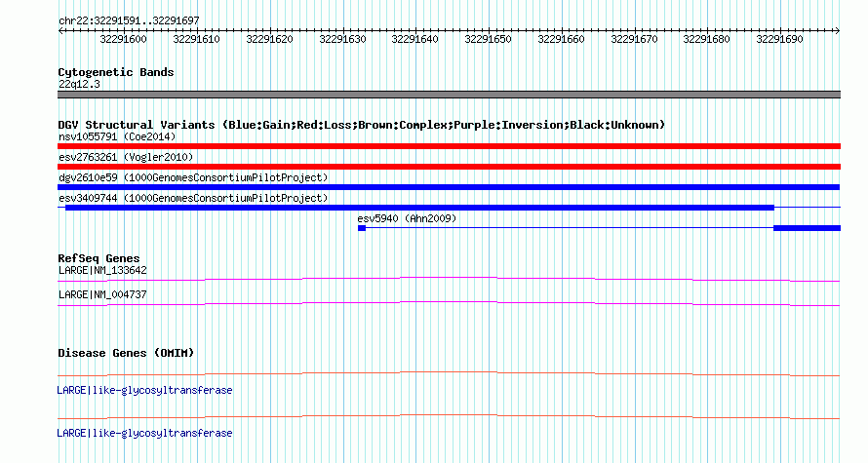Click the red nsv1055791 loss bar

point(449,146)
